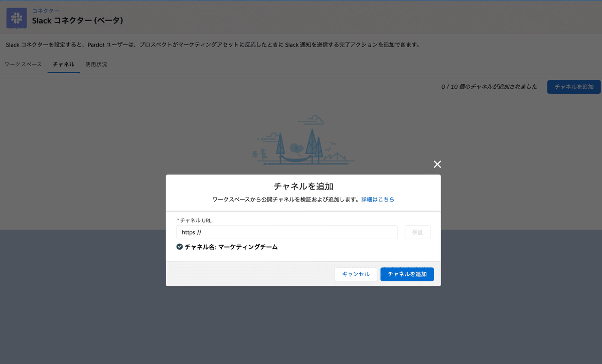This screenshot has height=364, width=602.
Task: Click the チャネルを追加 dialog heading
Action: 304,187
